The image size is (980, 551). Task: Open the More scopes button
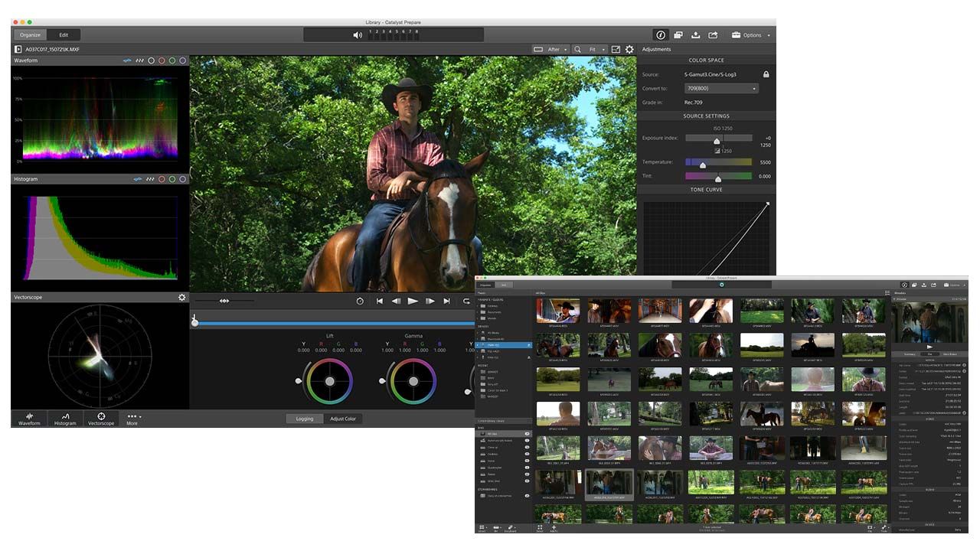[133, 419]
